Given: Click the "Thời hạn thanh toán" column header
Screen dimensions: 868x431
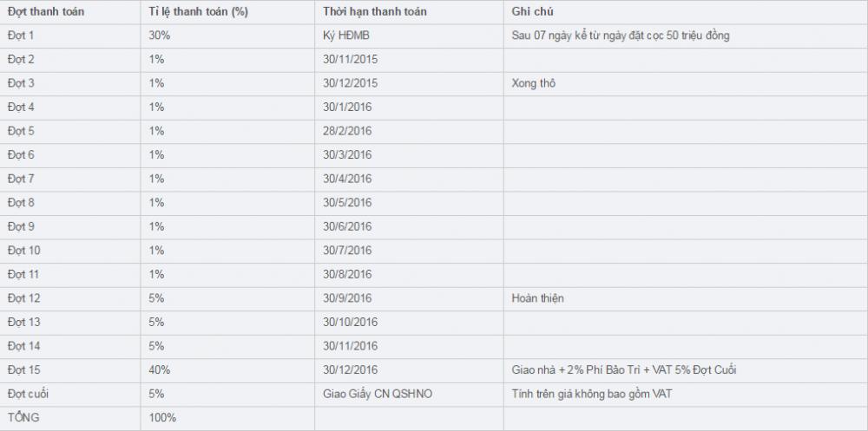Looking at the screenshot, I should point(373,12).
